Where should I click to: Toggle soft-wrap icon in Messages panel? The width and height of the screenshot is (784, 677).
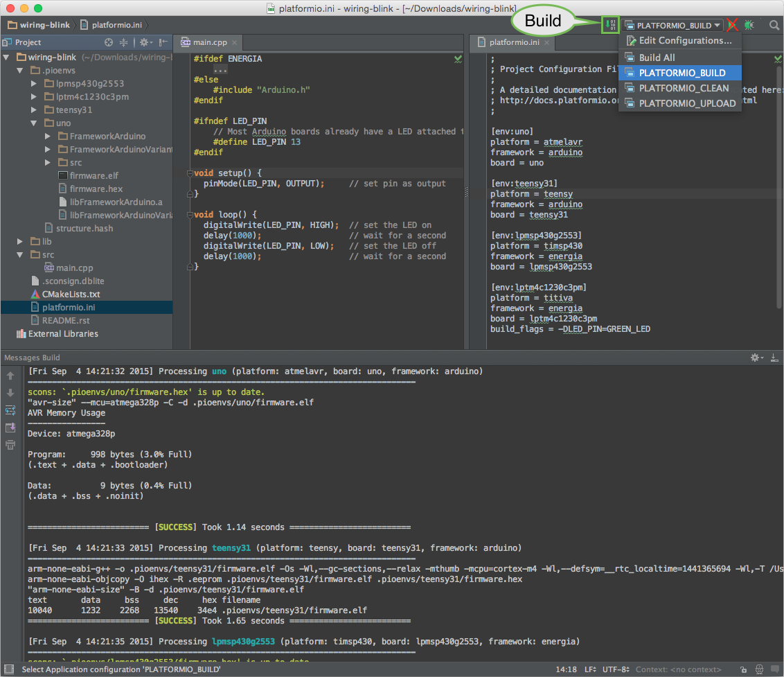(x=10, y=410)
